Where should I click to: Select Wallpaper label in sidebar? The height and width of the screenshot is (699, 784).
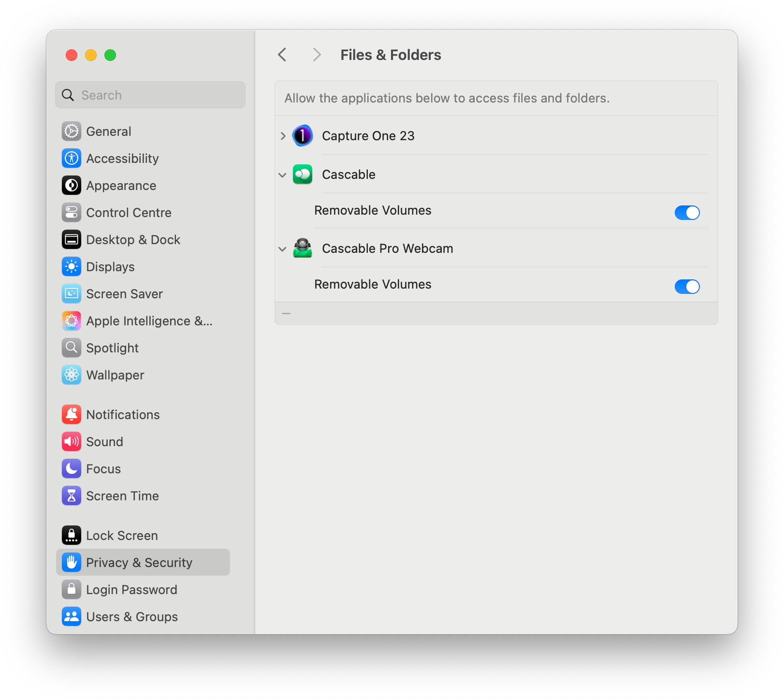[115, 375]
